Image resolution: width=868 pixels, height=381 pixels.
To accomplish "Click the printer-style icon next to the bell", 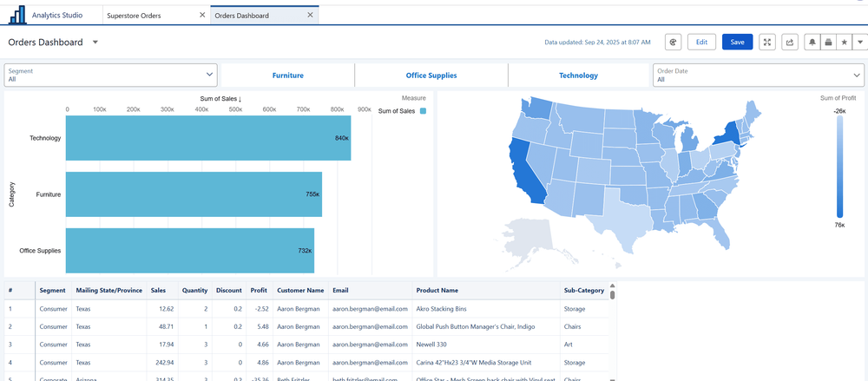I will (828, 42).
